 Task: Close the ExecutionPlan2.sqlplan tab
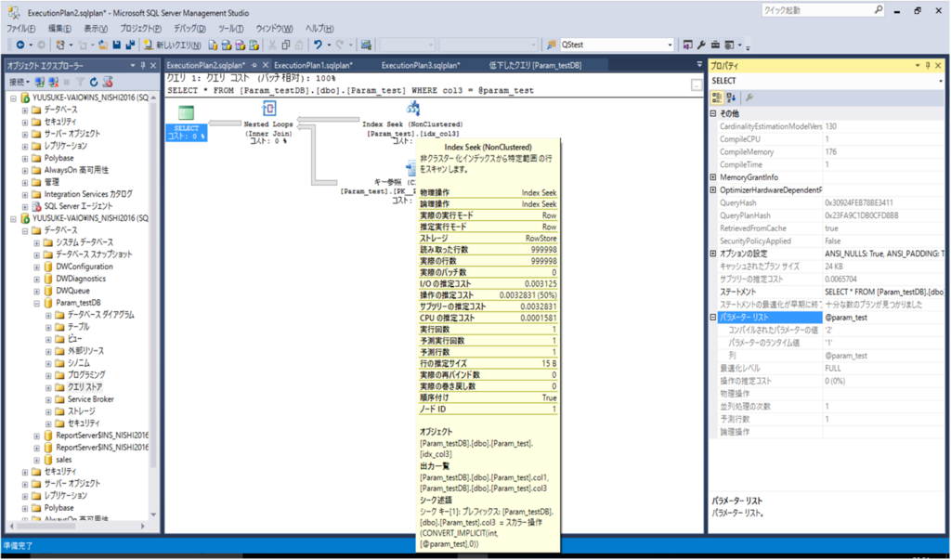[265, 66]
